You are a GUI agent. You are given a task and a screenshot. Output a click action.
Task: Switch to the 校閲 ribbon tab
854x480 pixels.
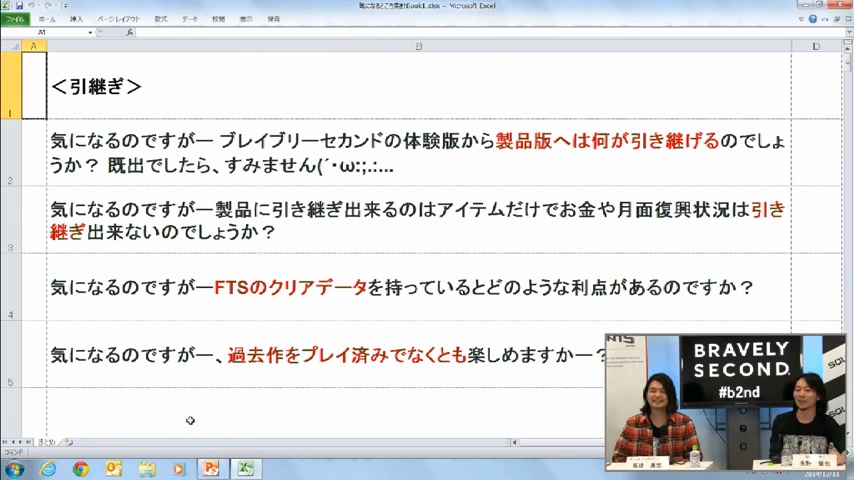pos(218,19)
